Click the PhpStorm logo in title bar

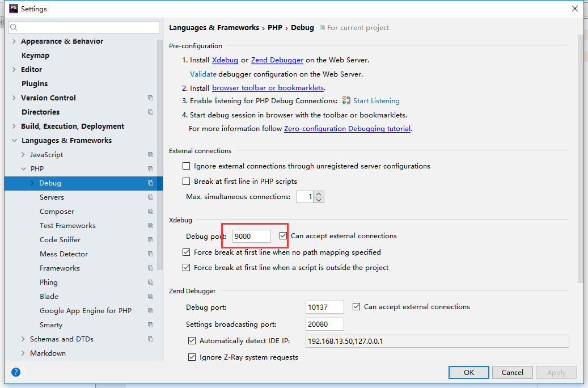tap(14, 9)
